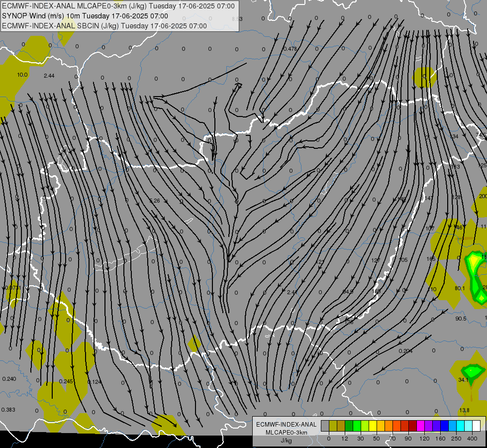Click the MLCAPE0-3km title line
This screenshot has height=448, width=487.
pyautogui.click(x=118, y=6)
